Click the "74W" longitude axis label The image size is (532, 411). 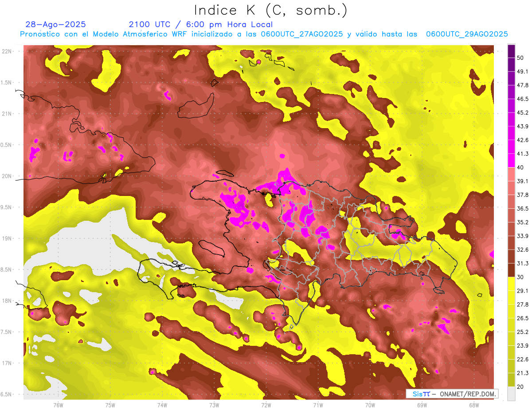click(162, 405)
